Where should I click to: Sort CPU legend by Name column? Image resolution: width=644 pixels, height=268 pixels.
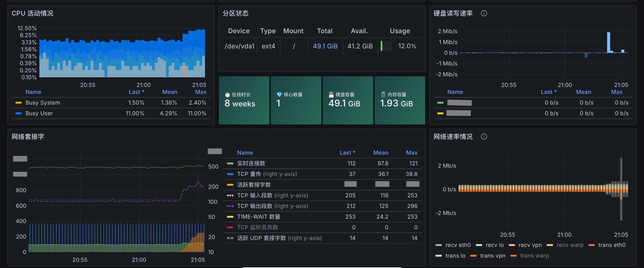point(33,92)
